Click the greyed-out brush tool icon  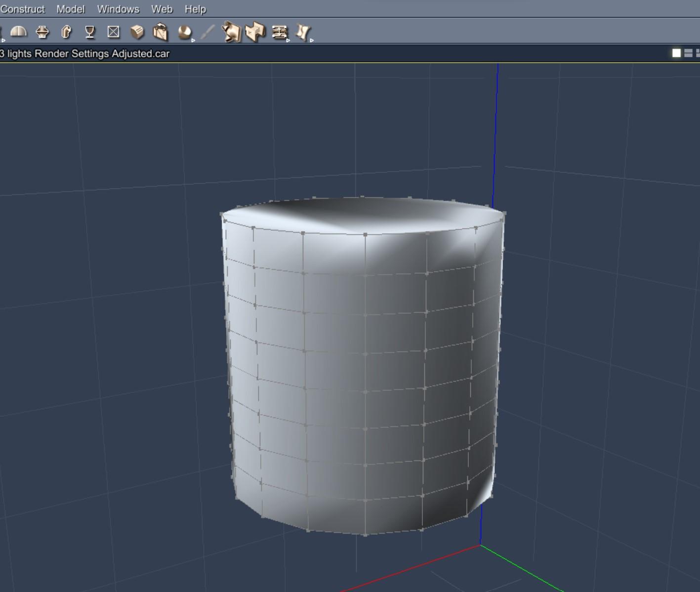[208, 32]
